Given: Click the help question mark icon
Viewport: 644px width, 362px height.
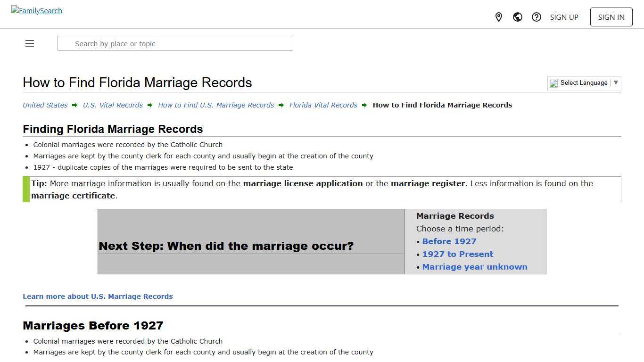Looking at the screenshot, I should point(536,17).
